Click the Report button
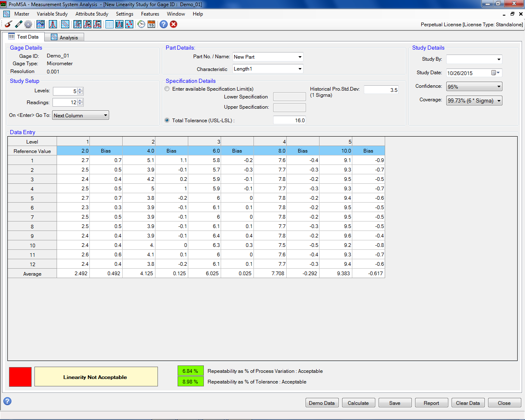This screenshot has width=525, height=420. point(431,403)
